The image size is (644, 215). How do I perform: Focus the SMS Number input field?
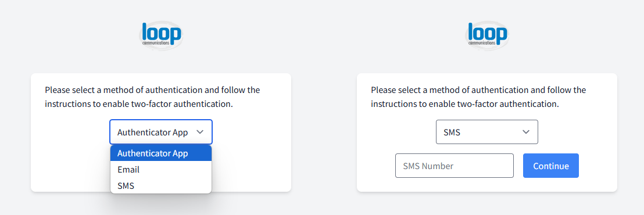tap(455, 166)
